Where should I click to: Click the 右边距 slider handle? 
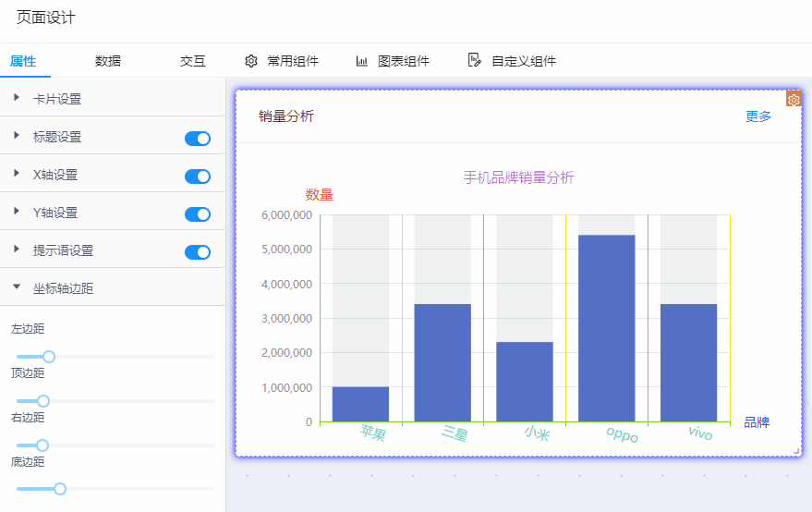tap(42, 445)
